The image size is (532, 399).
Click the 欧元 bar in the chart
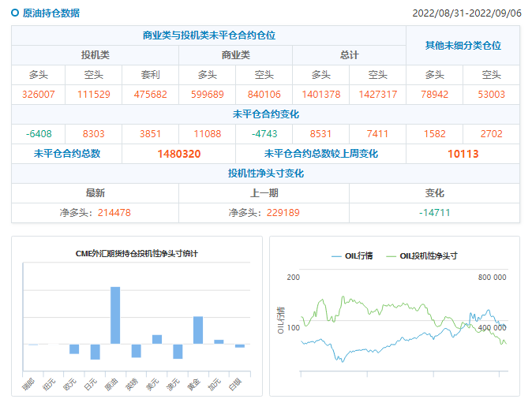[74, 349]
